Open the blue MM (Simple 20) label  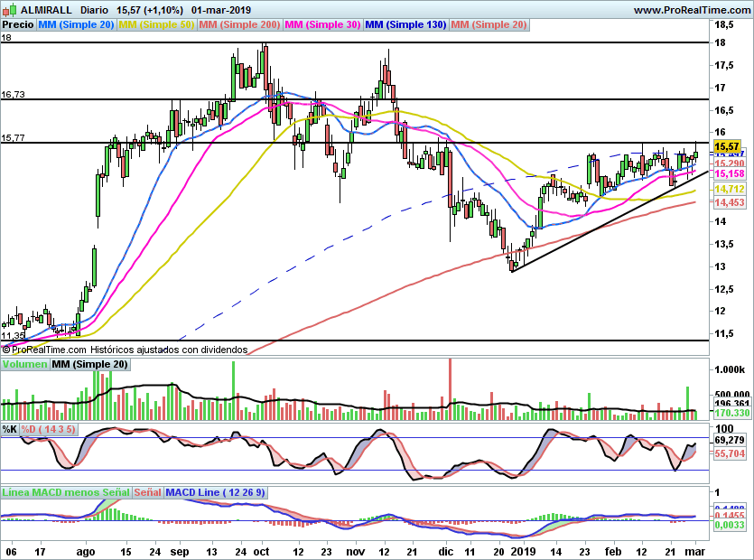pyautogui.click(x=76, y=24)
